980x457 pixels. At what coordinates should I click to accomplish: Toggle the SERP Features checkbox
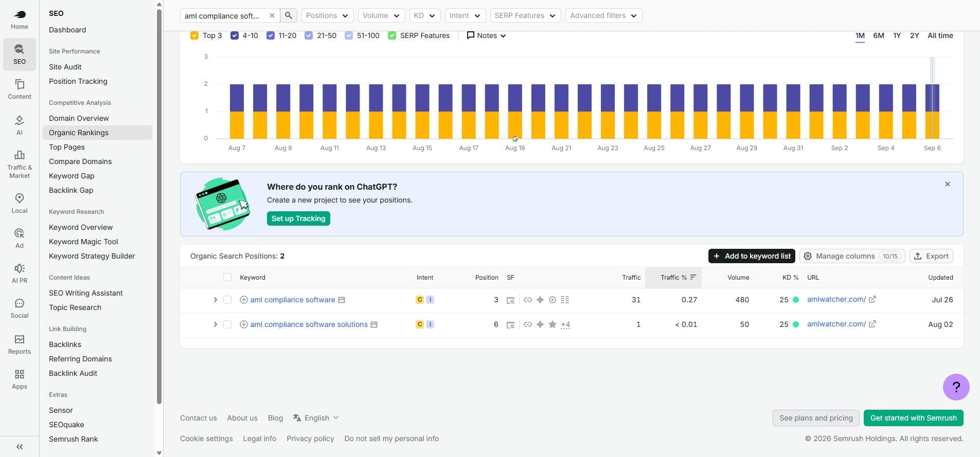click(x=392, y=35)
